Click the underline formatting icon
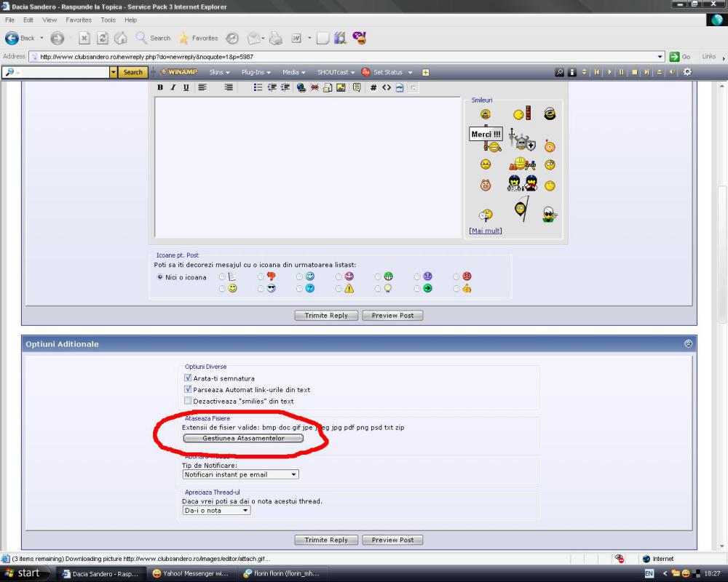 (x=186, y=87)
